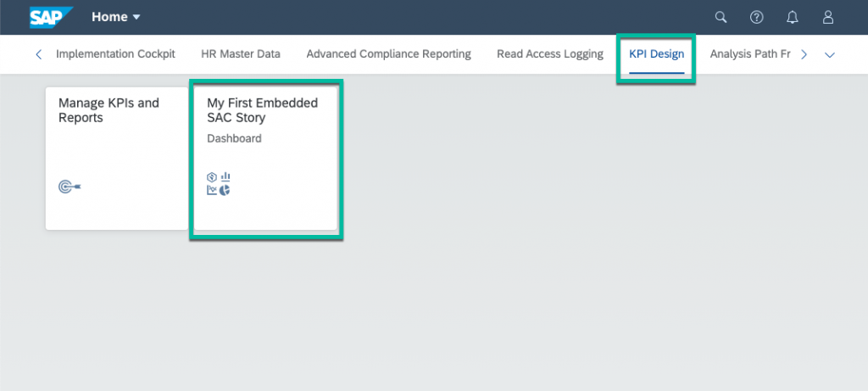Open the Manage KPIs and Reports tile
868x391 pixels.
(117, 158)
